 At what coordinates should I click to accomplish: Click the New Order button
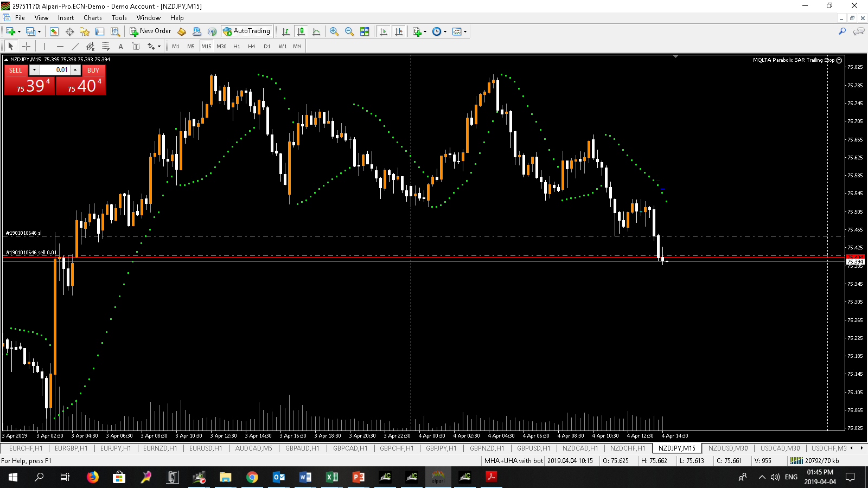click(x=150, y=31)
